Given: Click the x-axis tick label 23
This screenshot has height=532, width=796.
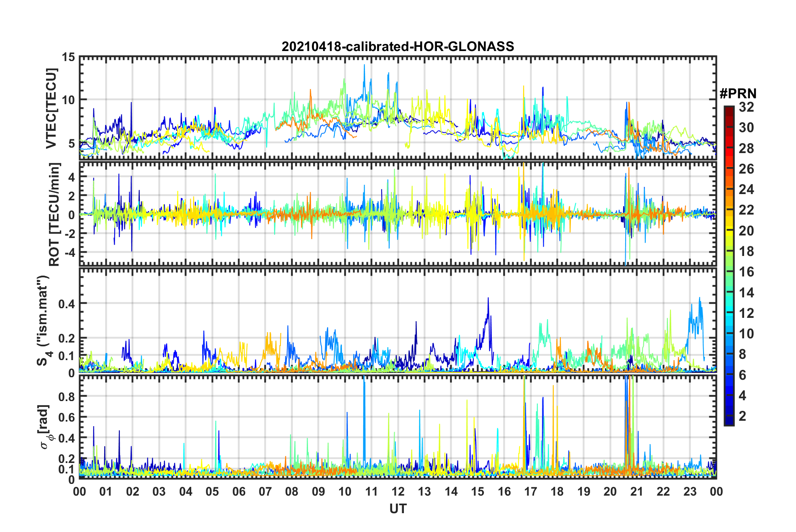Looking at the screenshot, I should point(690,491).
